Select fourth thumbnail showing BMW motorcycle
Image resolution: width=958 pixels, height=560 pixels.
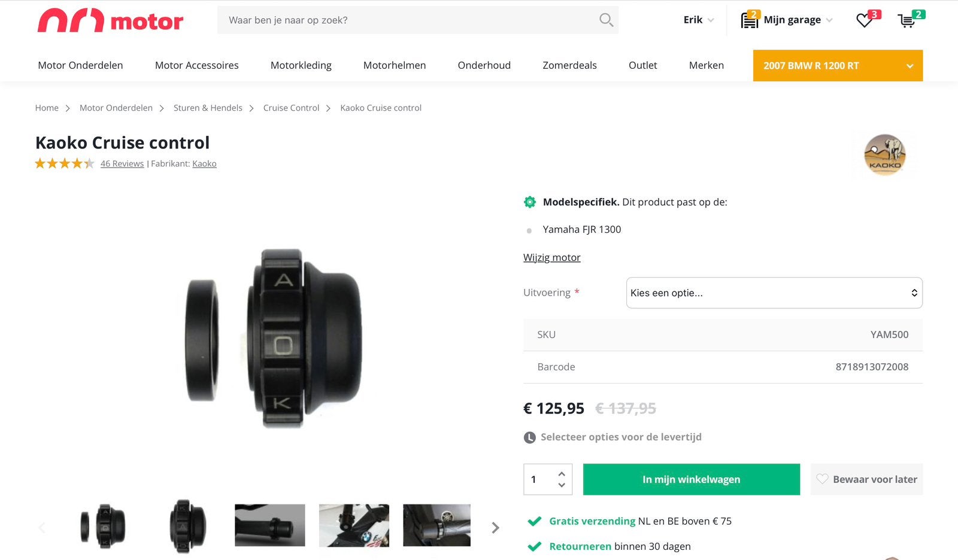[354, 525]
